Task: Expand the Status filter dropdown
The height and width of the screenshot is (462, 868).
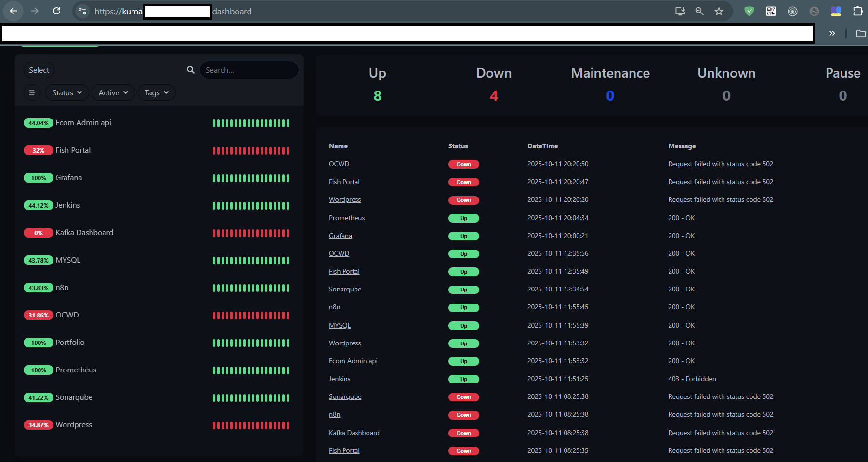Action: pos(67,92)
